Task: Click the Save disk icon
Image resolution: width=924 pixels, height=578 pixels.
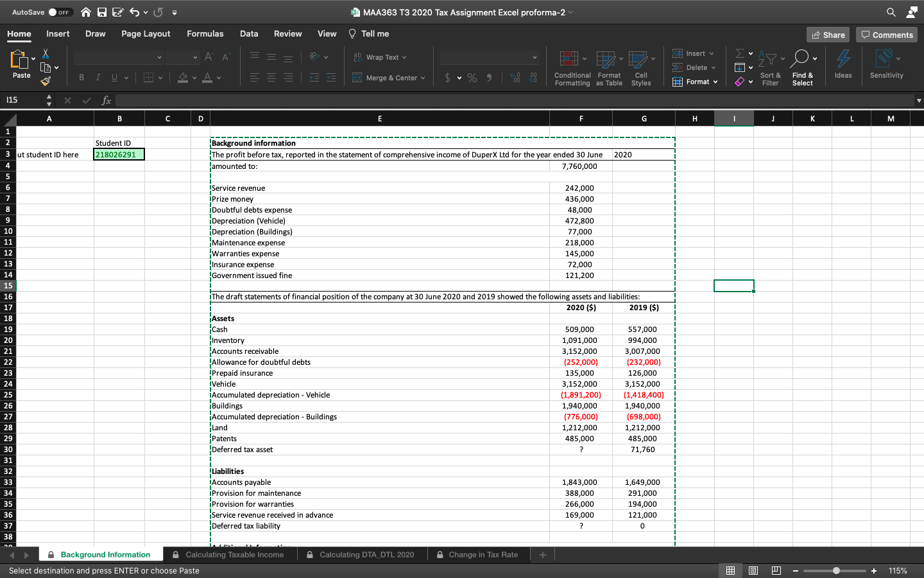Action: (102, 12)
